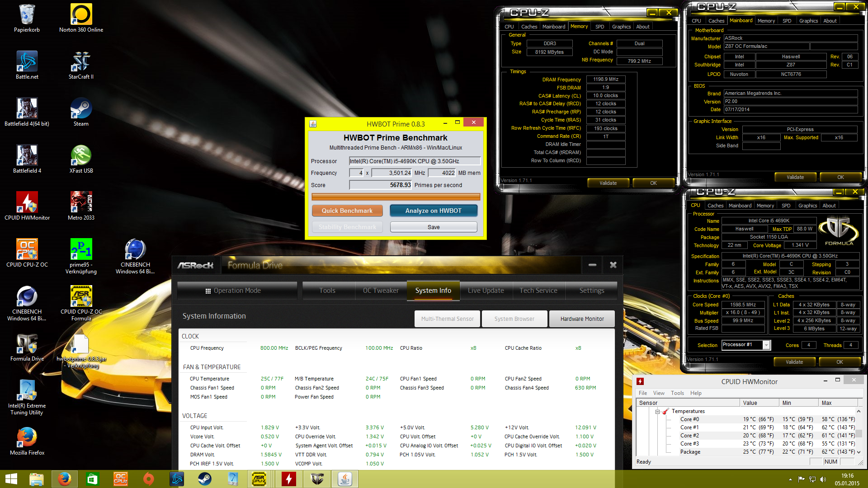This screenshot has height=488, width=868.
Task: Click the Multi-Thermal Sensor button
Action: pos(447,319)
